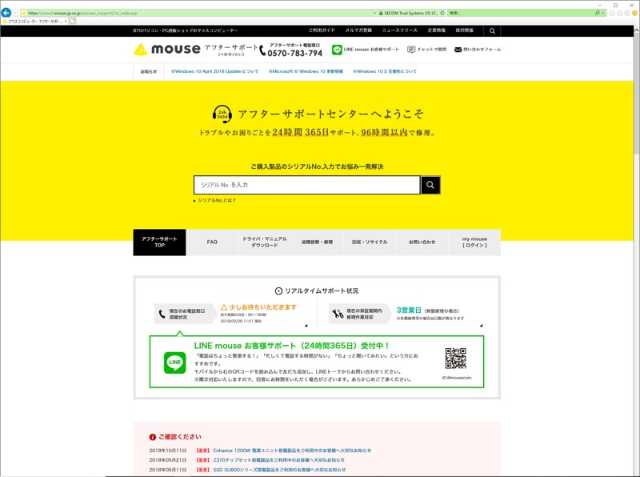The width and height of the screenshot is (640, 477).
Task: Open the 故障診断・修理 tab
Action: [317, 242]
